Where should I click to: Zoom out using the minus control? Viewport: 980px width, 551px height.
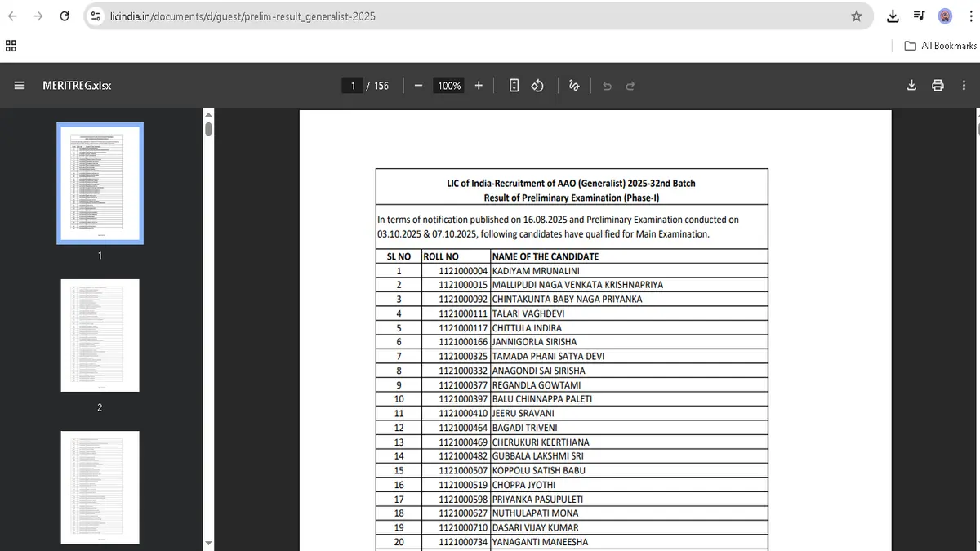[418, 85]
